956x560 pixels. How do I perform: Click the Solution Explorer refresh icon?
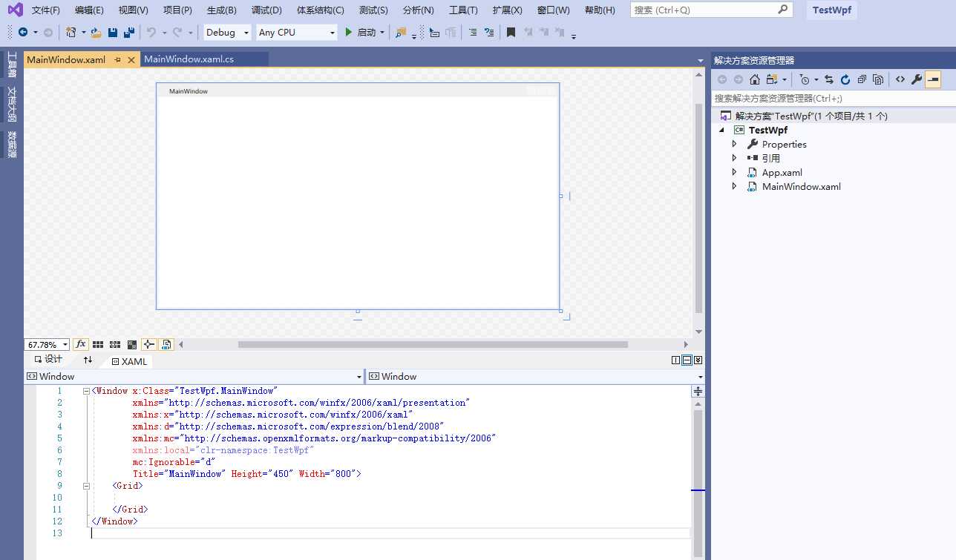pyautogui.click(x=845, y=79)
